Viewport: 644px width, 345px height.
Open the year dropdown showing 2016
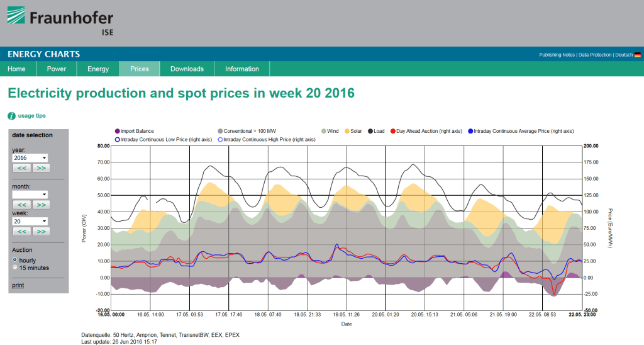coord(30,158)
